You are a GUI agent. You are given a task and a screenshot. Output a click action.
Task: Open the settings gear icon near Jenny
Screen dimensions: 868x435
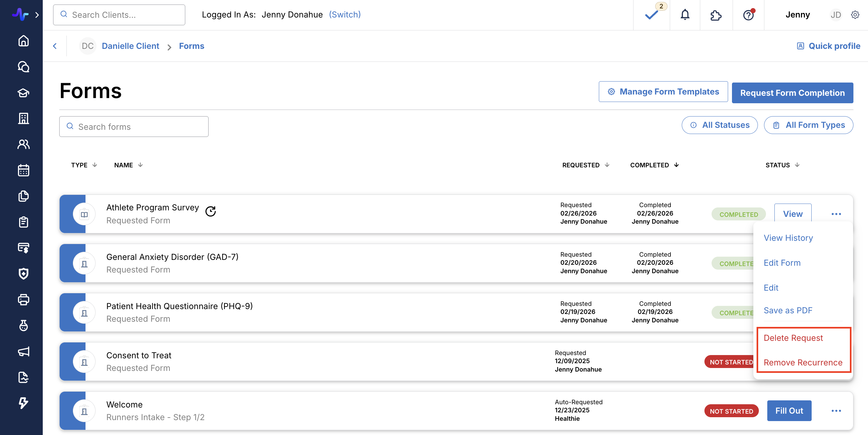(855, 15)
